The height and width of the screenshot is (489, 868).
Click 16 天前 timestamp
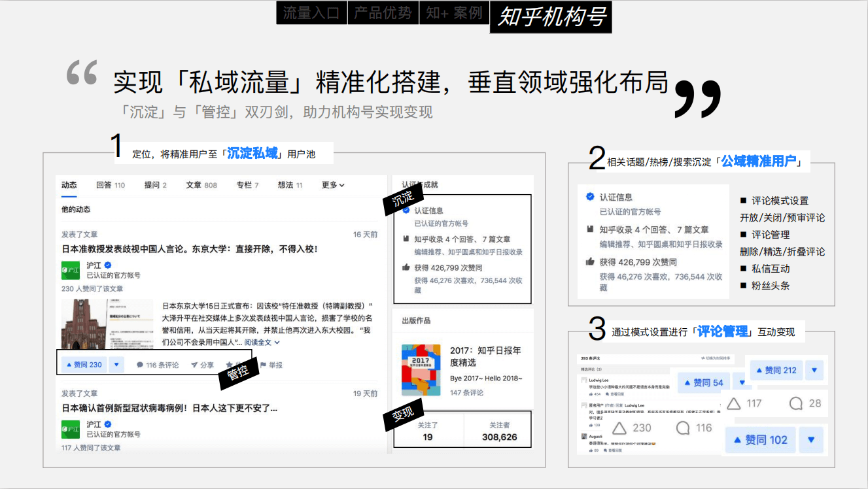click(x=365, y=235)
